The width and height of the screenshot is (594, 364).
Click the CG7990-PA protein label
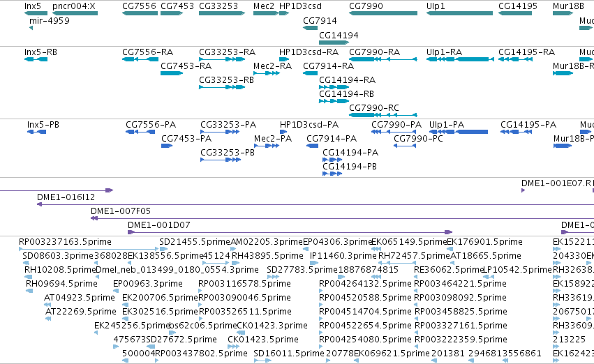[396, 125]
